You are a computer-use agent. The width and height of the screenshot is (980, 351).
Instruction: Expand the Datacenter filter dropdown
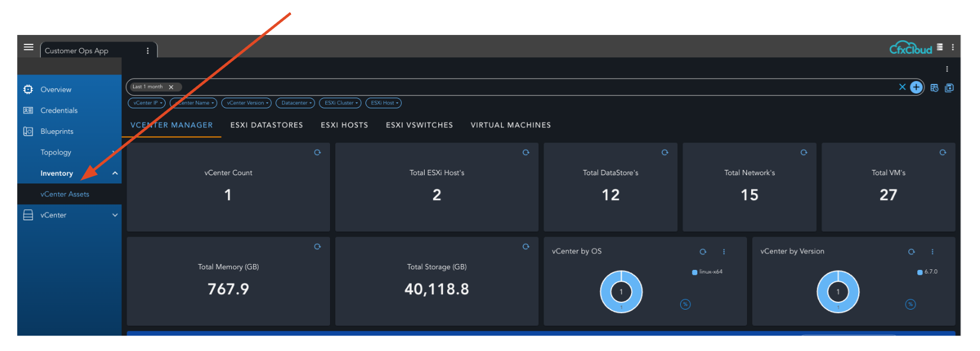coord(295,103)
